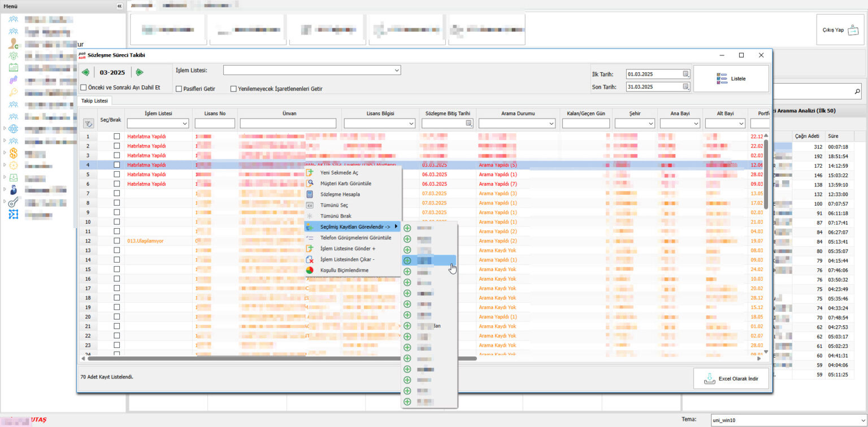Click the calendar icon in İlk Tarih field
Screen dimensions: 868x427
pyautogui.click(x=685, y=74)
